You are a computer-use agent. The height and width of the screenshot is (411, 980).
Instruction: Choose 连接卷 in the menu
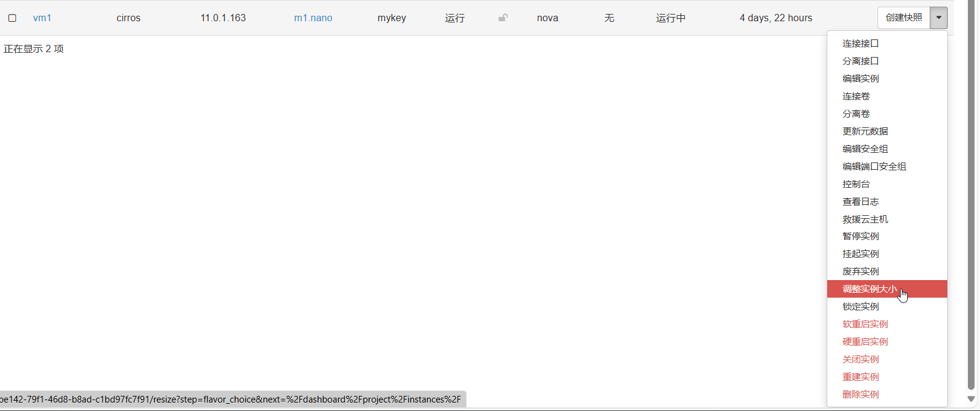pyautogui.click(x=887, y=96)
